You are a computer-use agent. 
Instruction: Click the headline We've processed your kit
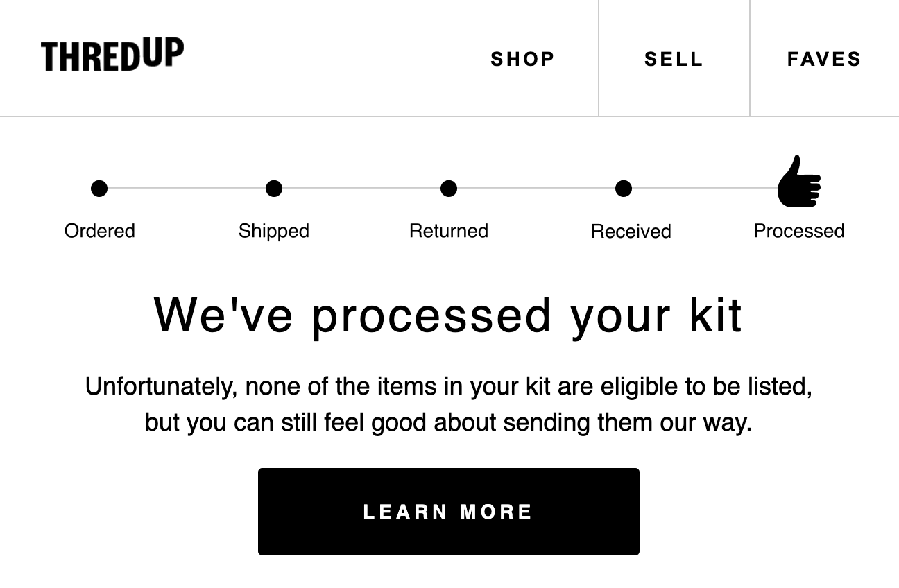click(449, 314)
